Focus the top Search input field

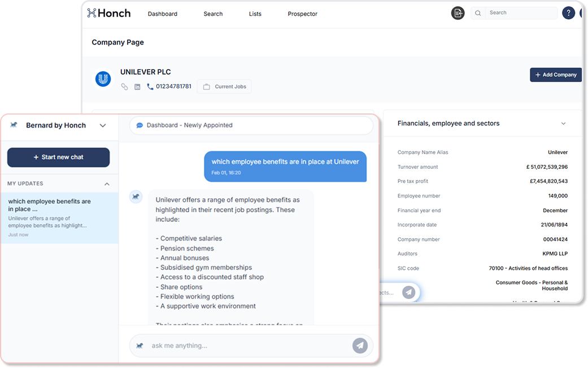pyautogui.click(x=521, y=13)
